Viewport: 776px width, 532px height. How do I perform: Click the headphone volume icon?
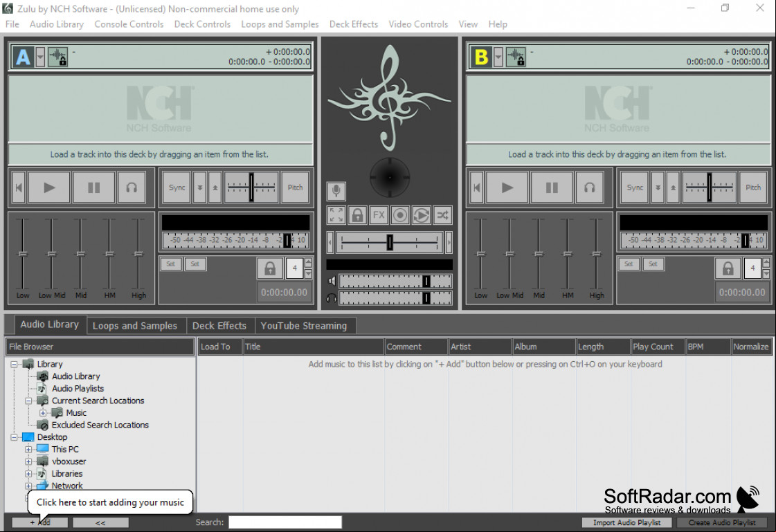pos(332,297)
